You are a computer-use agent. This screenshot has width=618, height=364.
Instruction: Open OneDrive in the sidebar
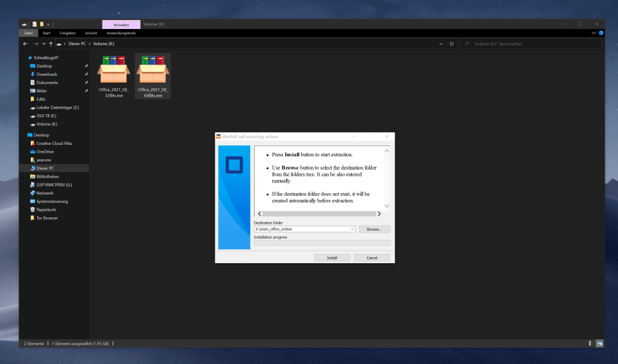45,152
